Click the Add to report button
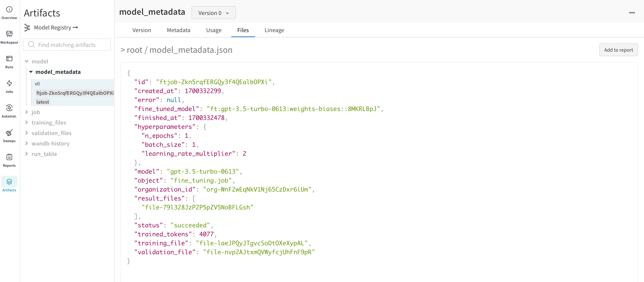Viewport: 644px width, 282px height. click(x=618, y=50)
